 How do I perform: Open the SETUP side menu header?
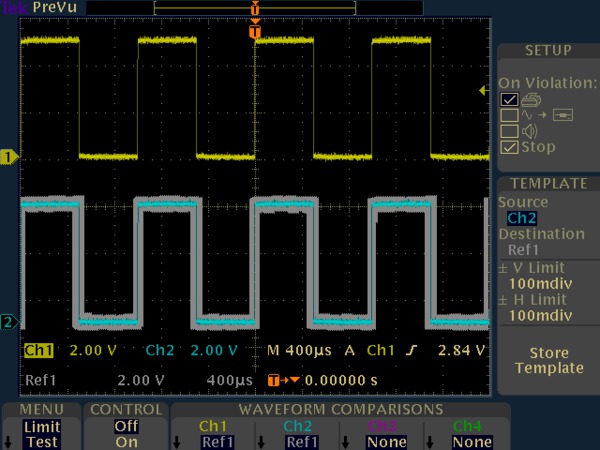click(548, 51)
